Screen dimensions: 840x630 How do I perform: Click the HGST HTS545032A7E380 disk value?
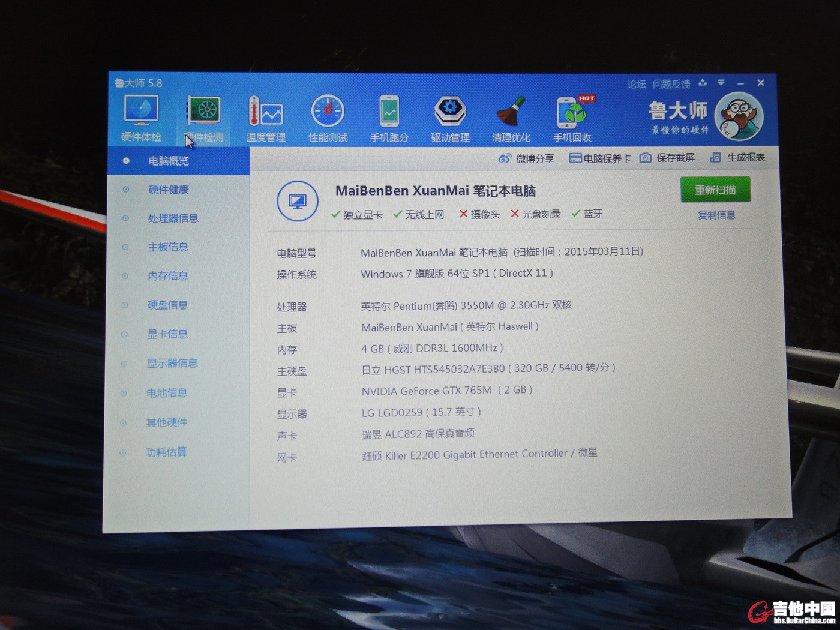pyautogui.click(x=488, y=368)
